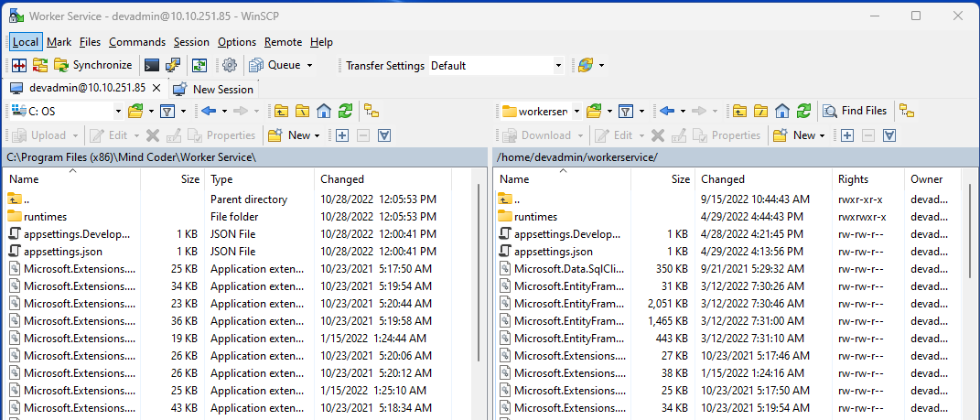Open the New Session tab

click(x=214, y=89)
